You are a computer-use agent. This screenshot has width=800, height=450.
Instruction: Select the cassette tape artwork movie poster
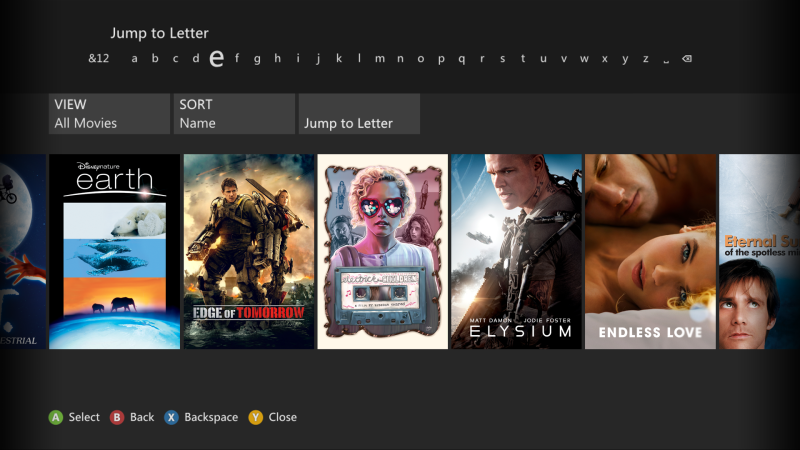383,251
